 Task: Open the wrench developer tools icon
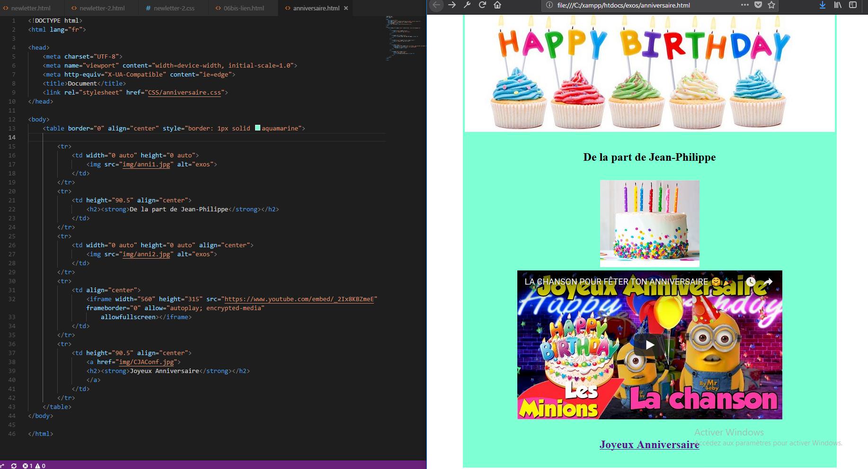coord(467,5)
